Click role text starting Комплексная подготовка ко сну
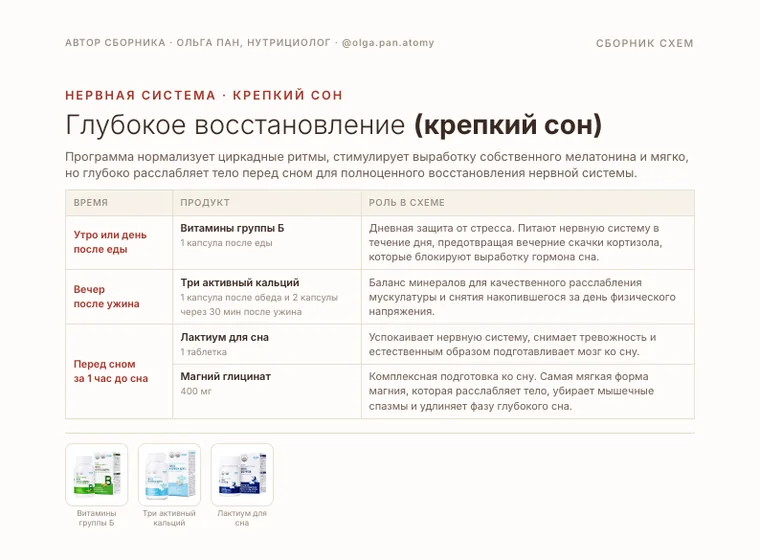The image size is (760, 560). (511, 391)
